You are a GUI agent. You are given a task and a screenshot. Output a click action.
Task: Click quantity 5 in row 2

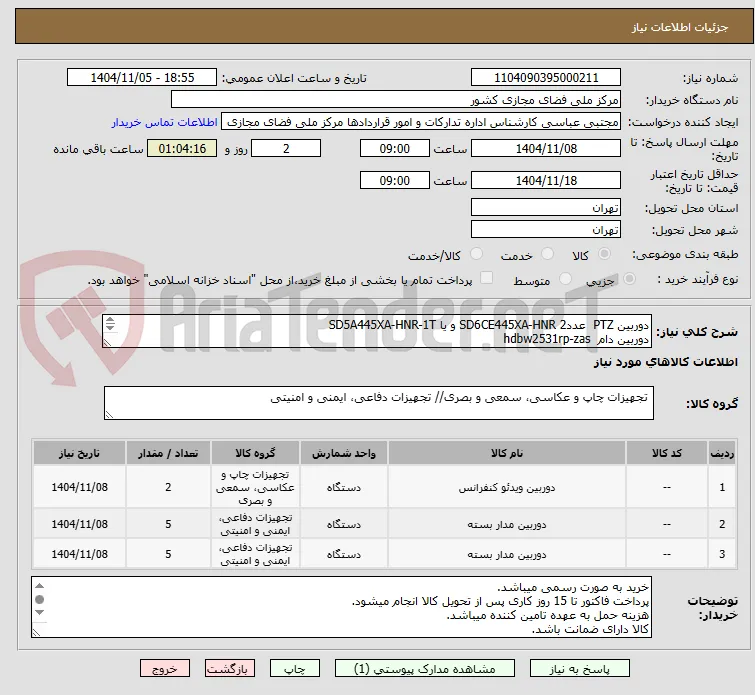(x=168, y=524)
